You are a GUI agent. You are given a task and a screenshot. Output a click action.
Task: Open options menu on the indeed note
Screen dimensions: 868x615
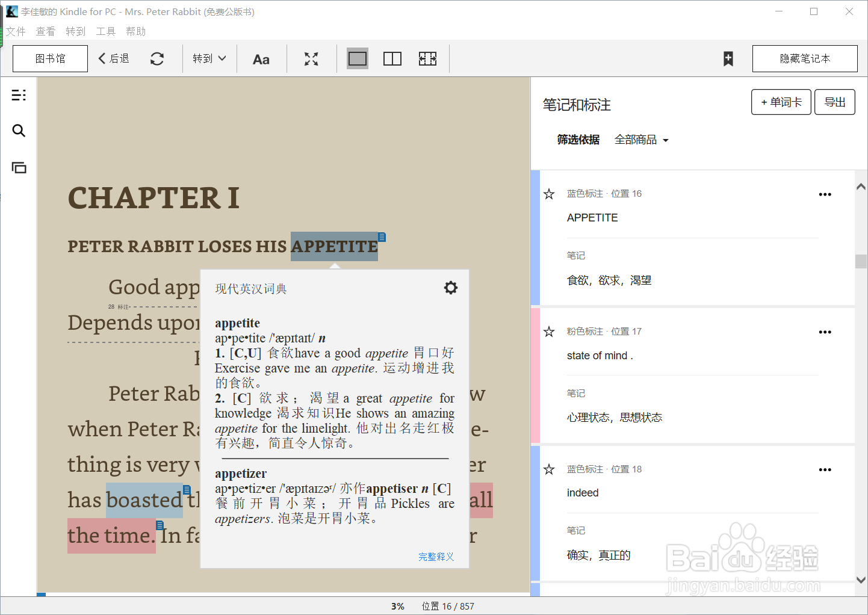pyautogui.click(x=825, y=469)
